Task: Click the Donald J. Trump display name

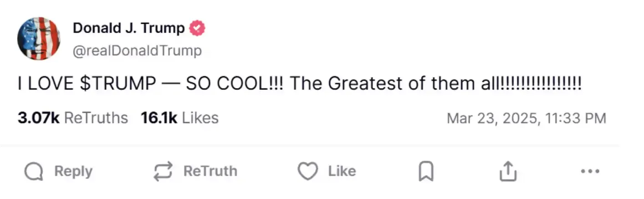Action: (x=129, y=28)
